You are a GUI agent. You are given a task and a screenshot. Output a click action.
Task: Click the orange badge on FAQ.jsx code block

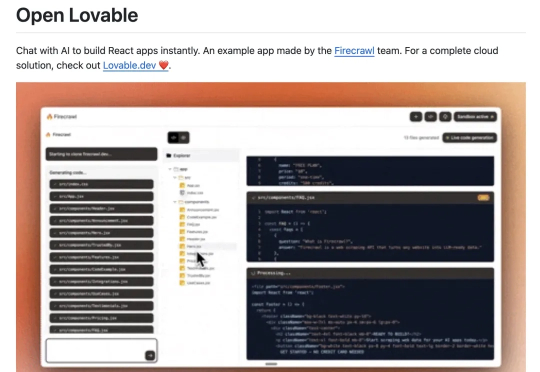pos(483,198)
